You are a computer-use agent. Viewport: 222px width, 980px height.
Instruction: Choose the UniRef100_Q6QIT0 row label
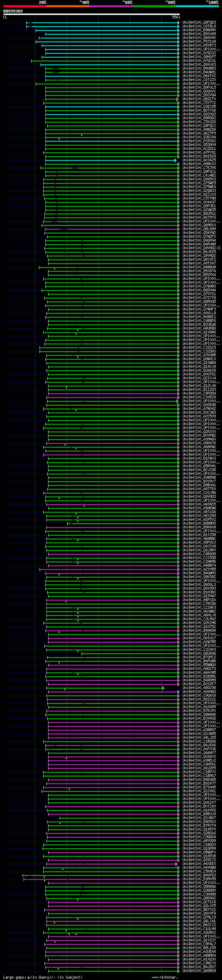coord(199,99)
